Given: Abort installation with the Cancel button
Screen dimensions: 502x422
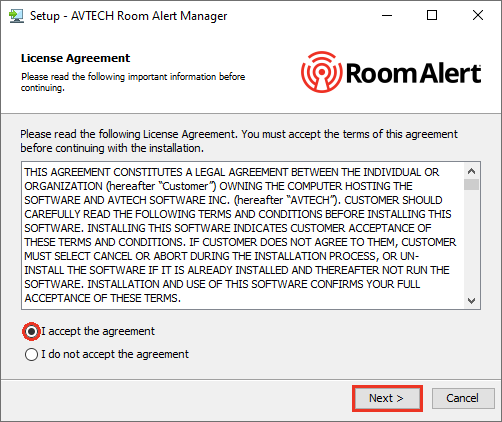Looking at the screenshot, I should (x=463, y=398).
